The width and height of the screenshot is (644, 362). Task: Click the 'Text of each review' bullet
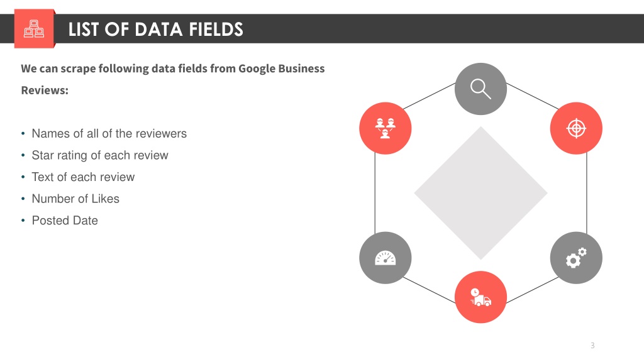84,177
